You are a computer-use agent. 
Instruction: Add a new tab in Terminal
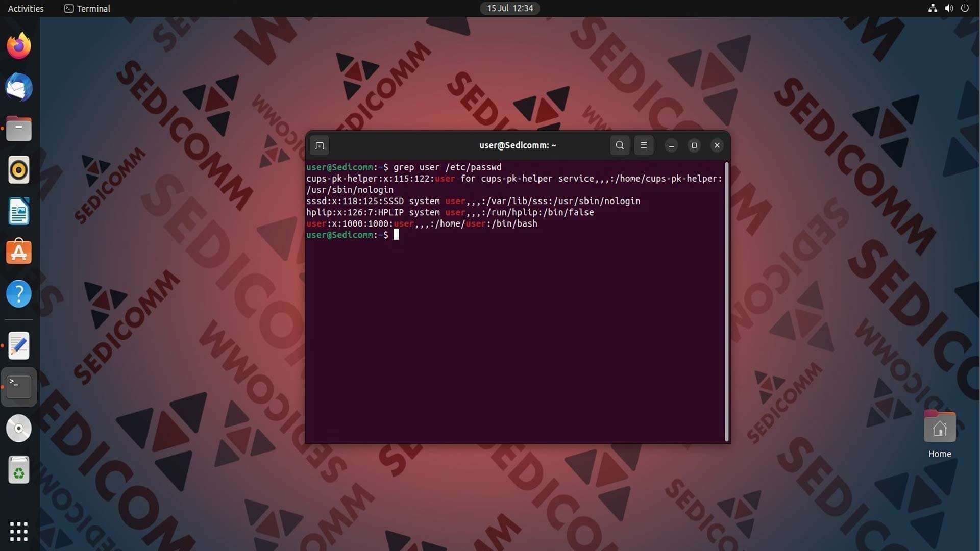tap(320, 145)
